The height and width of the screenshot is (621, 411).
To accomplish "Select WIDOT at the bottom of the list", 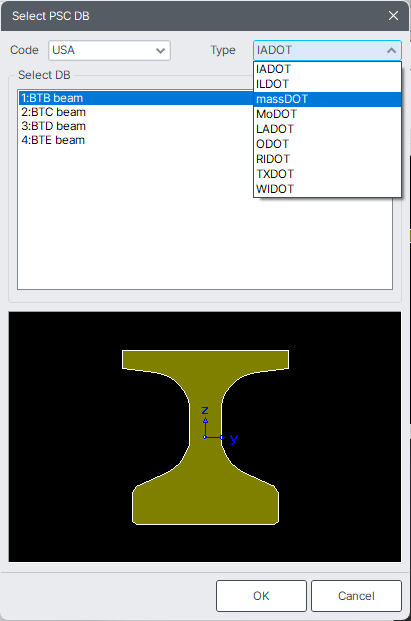I will [x=327, y=189].
